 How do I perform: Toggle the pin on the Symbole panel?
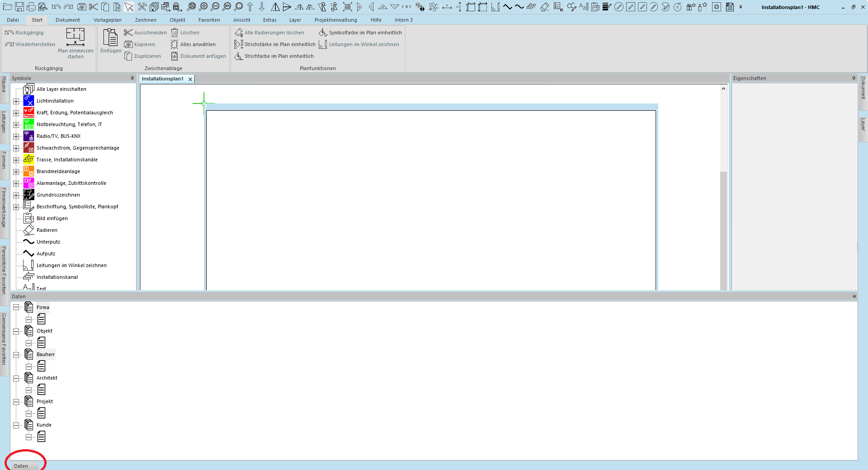132,78
